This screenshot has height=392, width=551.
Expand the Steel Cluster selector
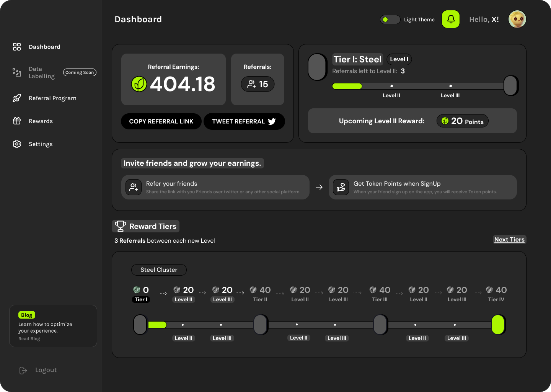click(159, 270)
